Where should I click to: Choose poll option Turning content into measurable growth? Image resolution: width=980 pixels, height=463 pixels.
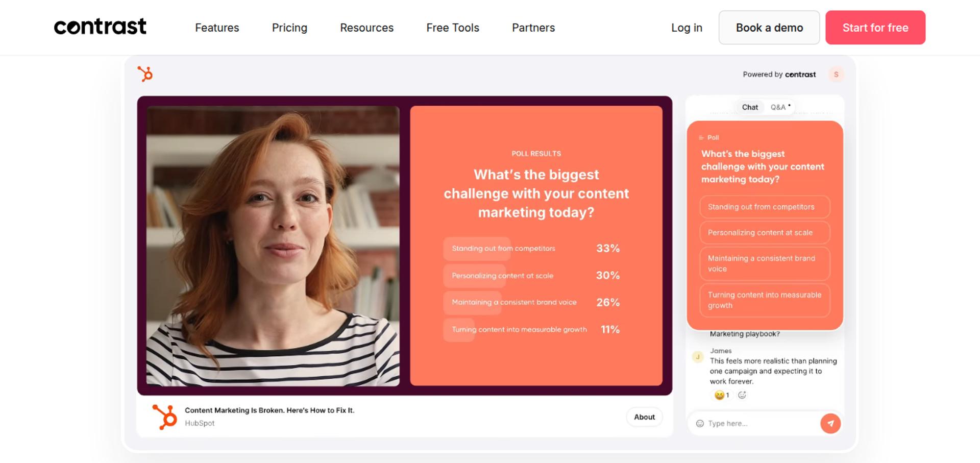click(765, 300)
